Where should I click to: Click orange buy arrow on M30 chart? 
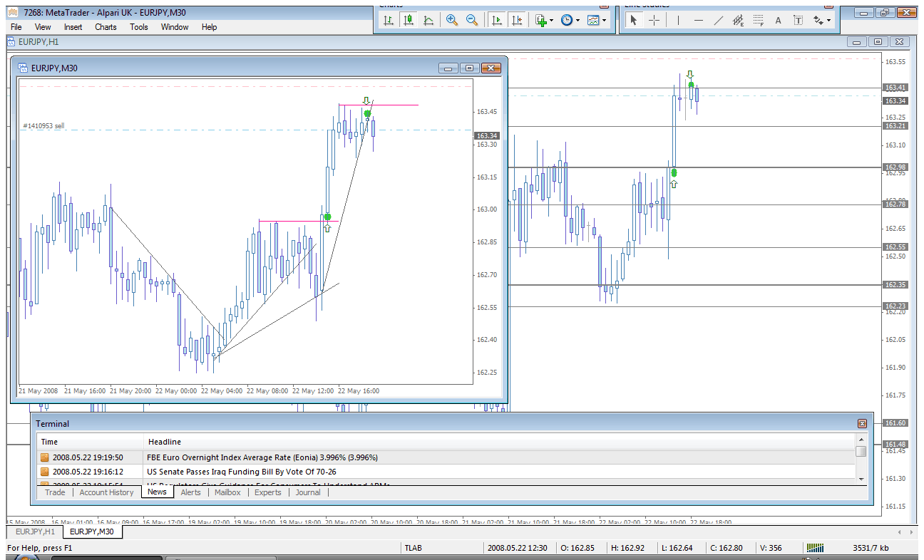point(327,227)
